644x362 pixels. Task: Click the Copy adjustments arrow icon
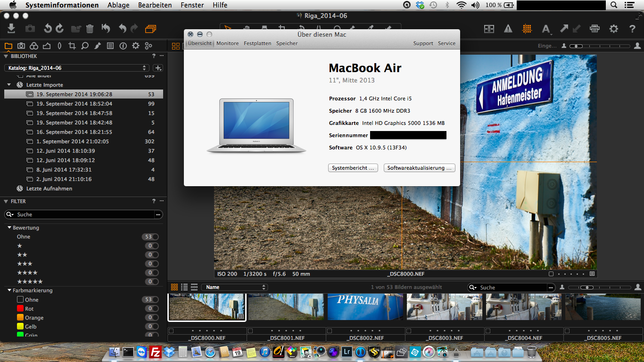564,29
